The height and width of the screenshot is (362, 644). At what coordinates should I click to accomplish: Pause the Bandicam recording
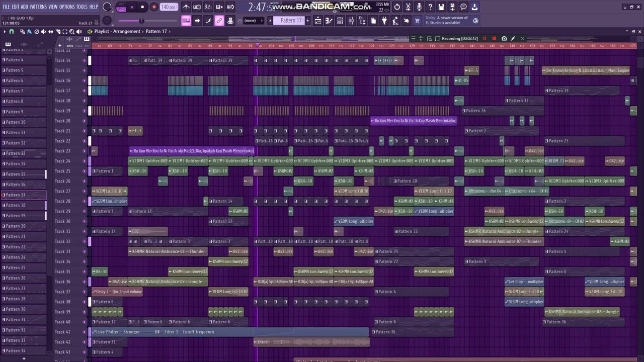[485, 38]
